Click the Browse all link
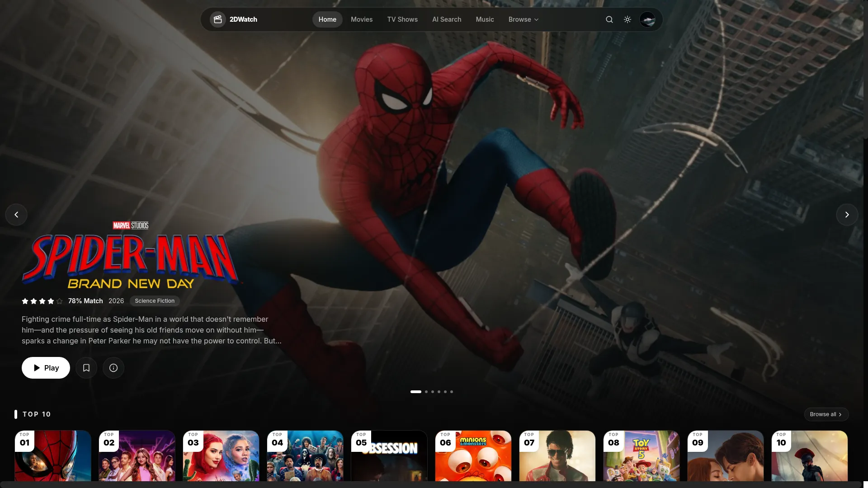 click(826, 414)
